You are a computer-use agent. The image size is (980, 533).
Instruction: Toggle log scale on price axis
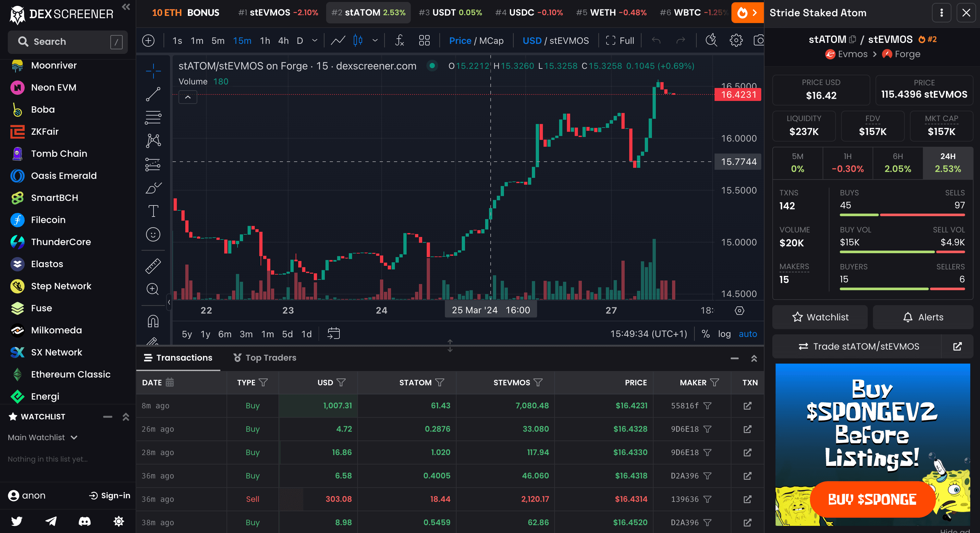[724, 334]
